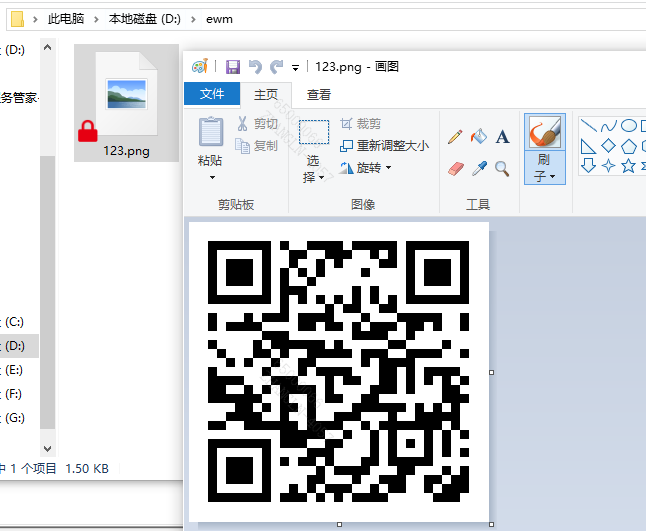Click 此电脑 in the Explorer address bar
The image size is (646, 531).
tap(66, 19)
